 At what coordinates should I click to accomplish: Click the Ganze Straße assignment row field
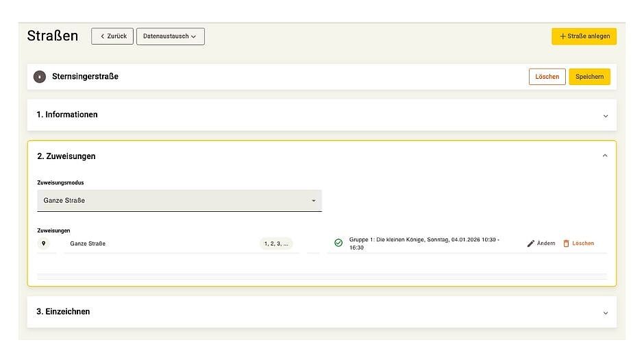[x=158, y=244]
